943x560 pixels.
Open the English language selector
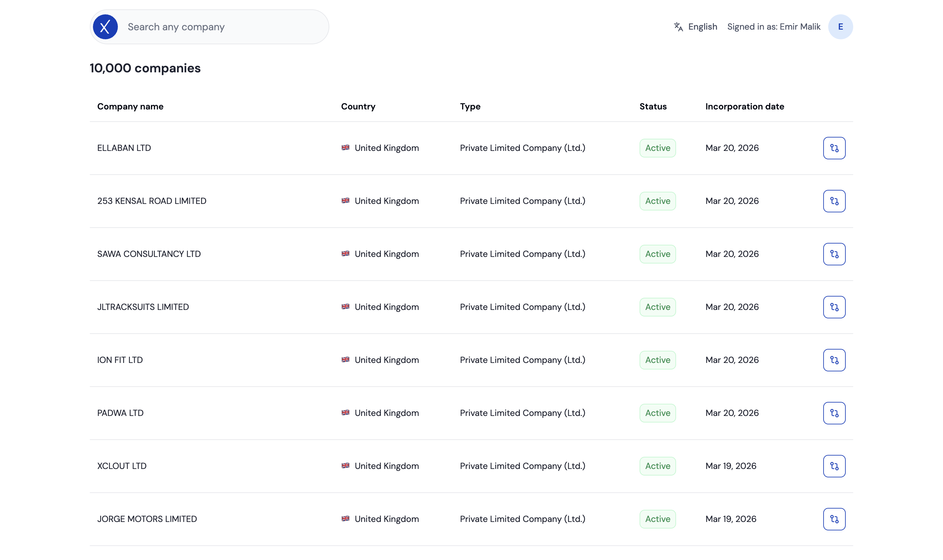702,27
